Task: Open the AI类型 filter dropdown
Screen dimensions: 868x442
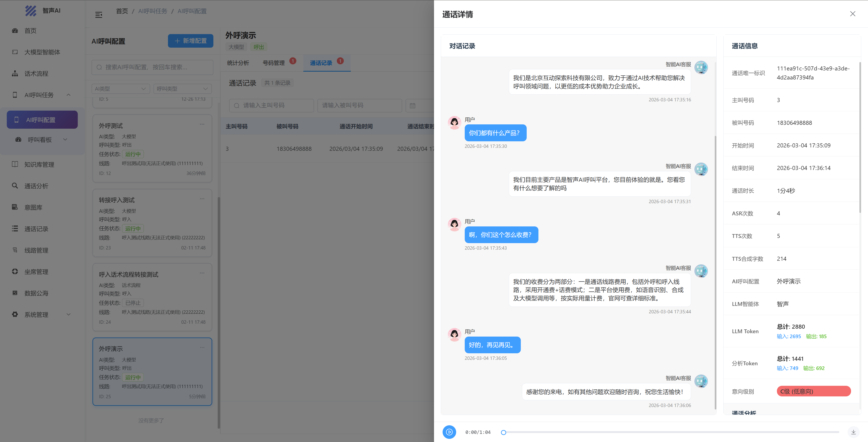Action: click(x=120, y=88)
